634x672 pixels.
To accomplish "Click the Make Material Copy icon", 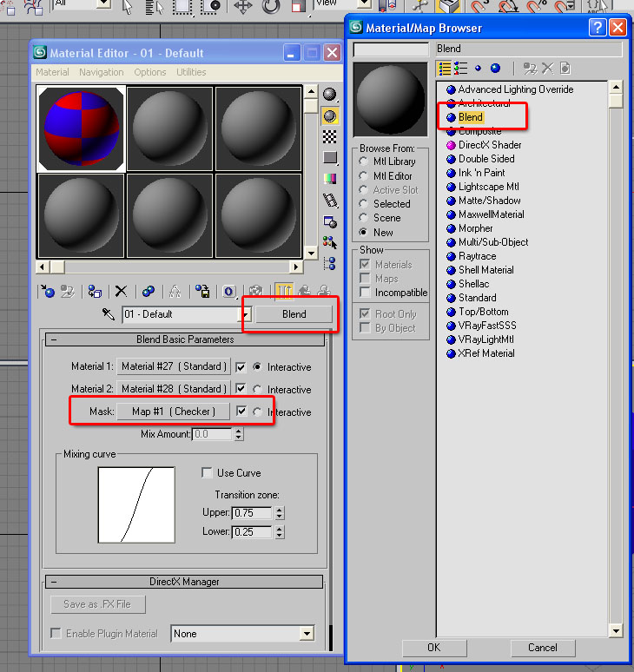I will click(149, 292).
